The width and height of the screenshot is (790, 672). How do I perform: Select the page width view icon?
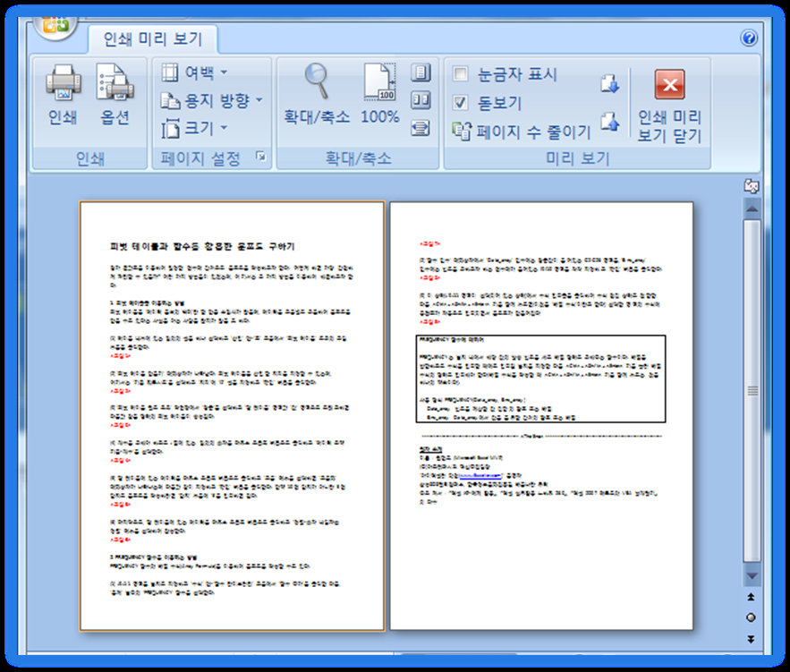[x=420, y=128]
